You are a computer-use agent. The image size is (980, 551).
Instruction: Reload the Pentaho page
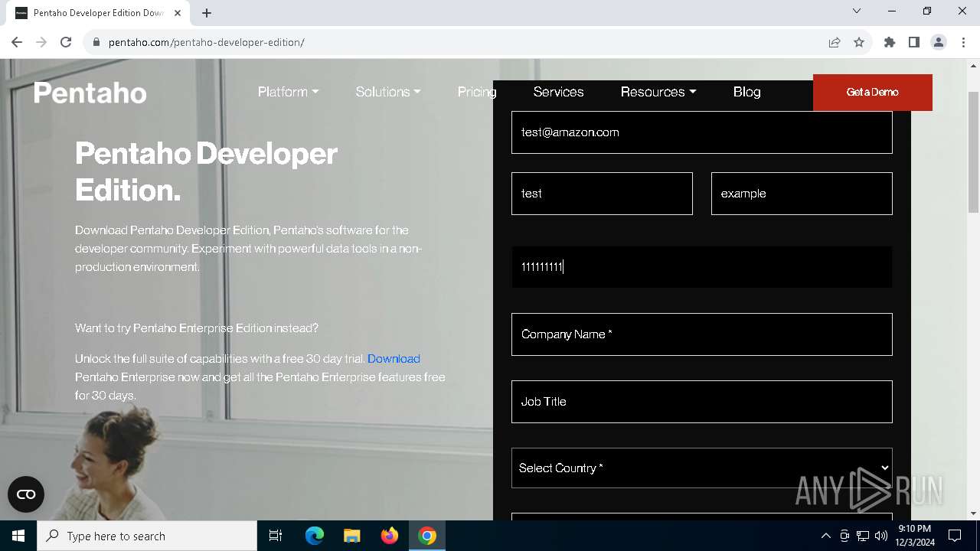click(66, 42)
